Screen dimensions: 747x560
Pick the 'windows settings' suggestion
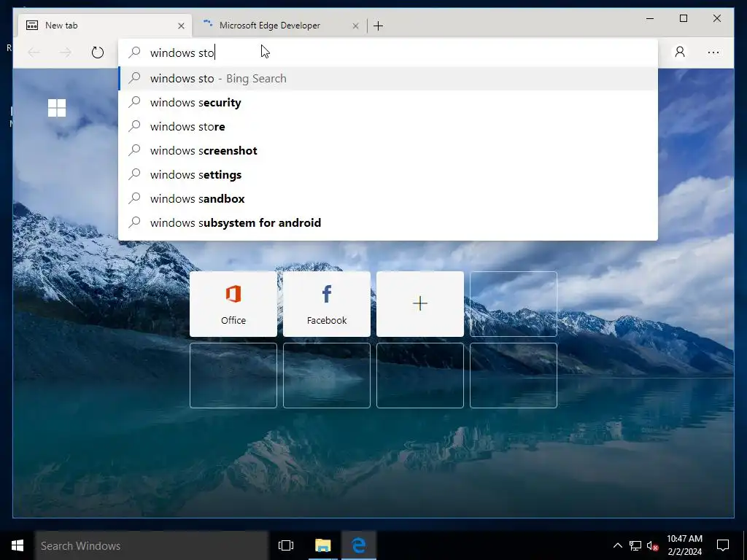click(x=388, y=175)
